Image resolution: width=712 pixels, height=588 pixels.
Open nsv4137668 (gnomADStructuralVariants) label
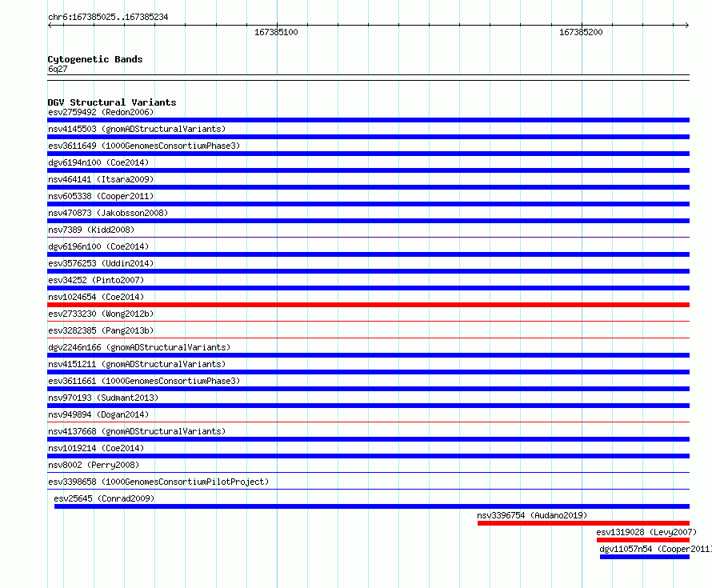137,431
